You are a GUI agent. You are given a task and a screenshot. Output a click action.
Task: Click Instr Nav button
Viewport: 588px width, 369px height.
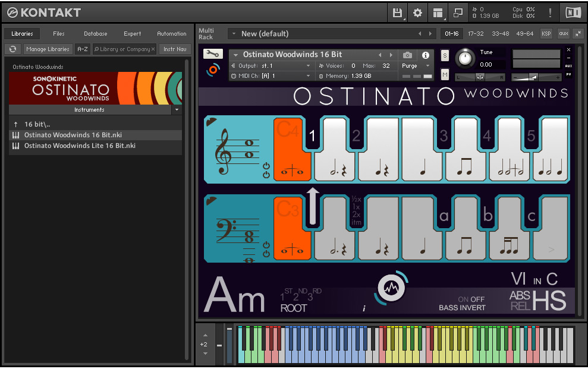pyautogui.click(x=175, y=49)
